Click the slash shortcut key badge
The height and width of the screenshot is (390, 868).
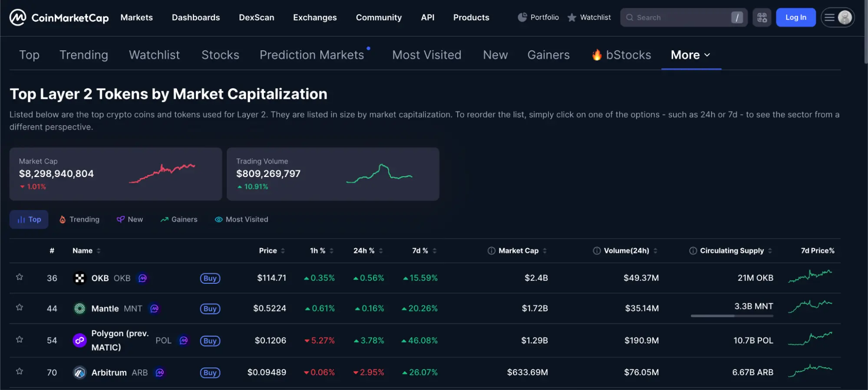(737, 17)
